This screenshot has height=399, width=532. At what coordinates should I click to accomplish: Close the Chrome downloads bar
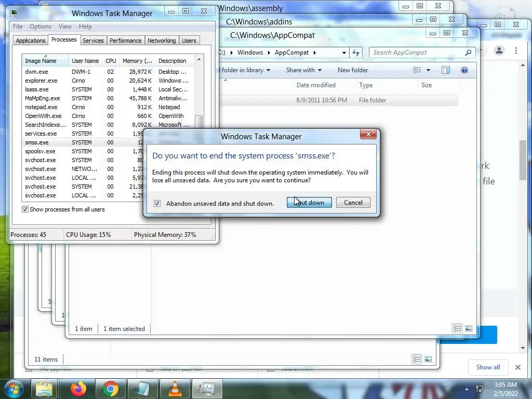[518, 367]
